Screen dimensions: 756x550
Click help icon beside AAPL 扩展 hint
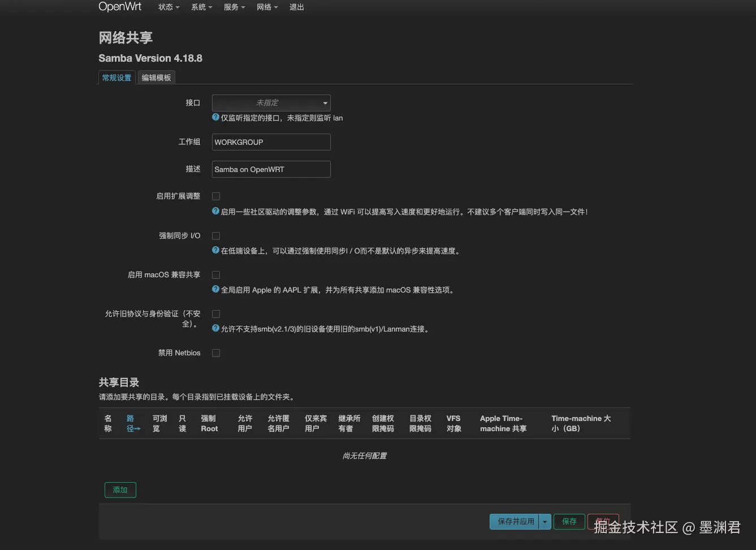click(215, 289)
